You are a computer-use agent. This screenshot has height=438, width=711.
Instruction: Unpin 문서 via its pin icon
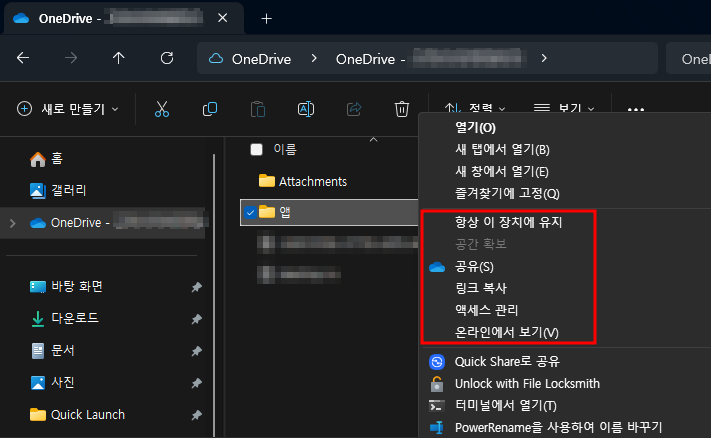tap(196, 351)
